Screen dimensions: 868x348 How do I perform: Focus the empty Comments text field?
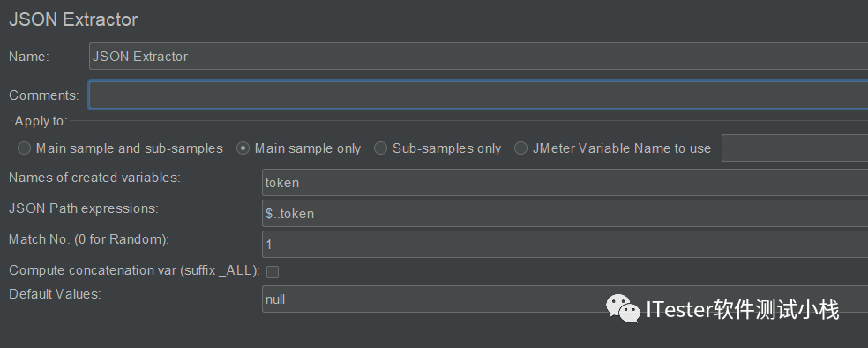tap(478, 95)
